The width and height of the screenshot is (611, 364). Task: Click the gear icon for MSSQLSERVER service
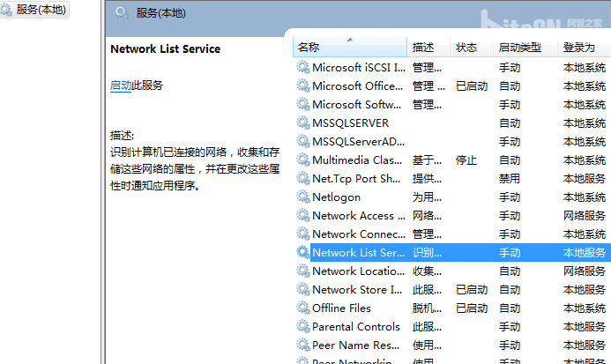click(x=302, y=123)
